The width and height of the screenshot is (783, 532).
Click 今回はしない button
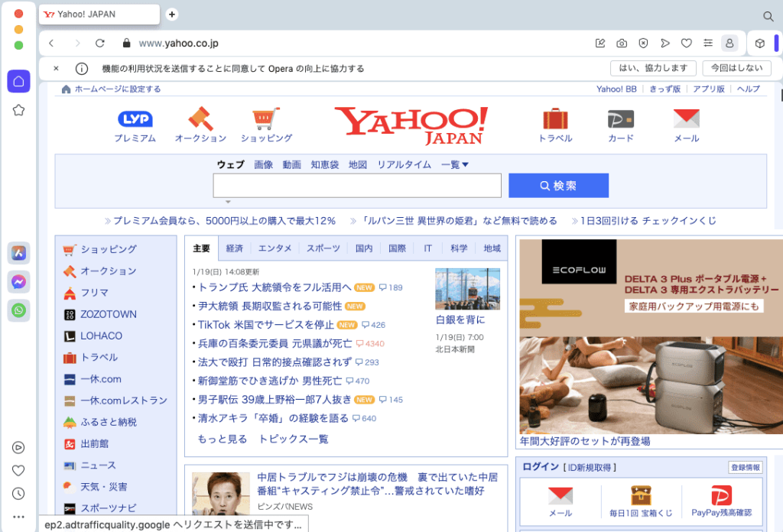tap(736, 68)
